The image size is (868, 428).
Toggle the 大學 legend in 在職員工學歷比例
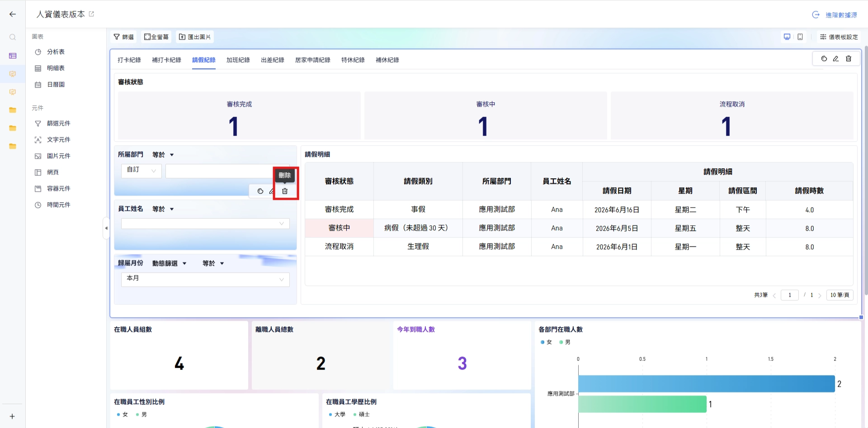click(337, 414)
